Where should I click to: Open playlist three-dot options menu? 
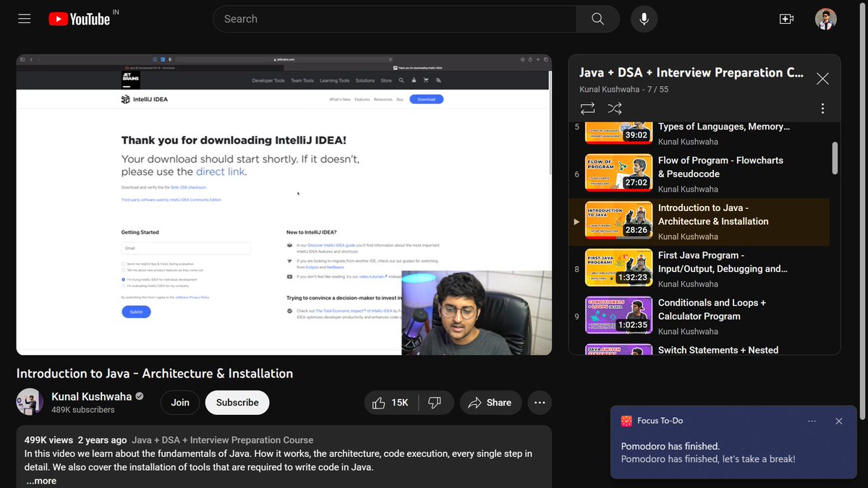(822, 108)
